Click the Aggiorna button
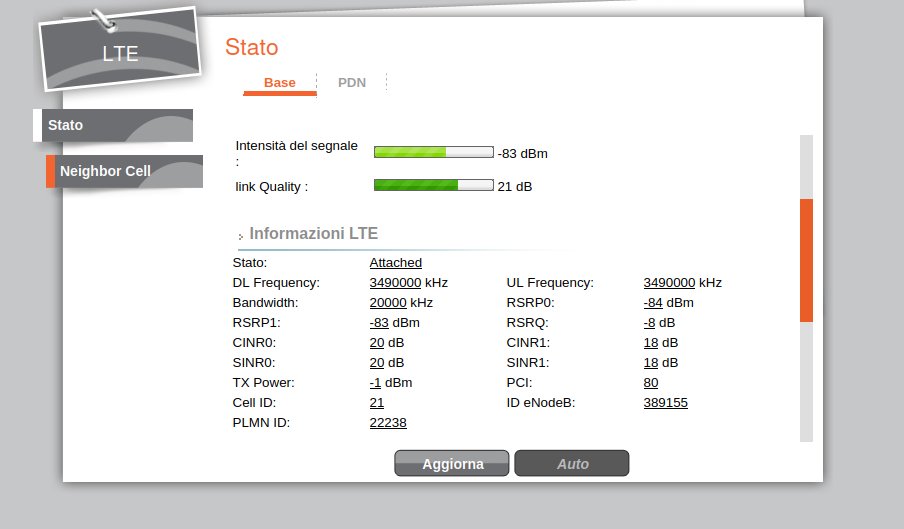Screen dimensions: 904x529 coord(452,463)
